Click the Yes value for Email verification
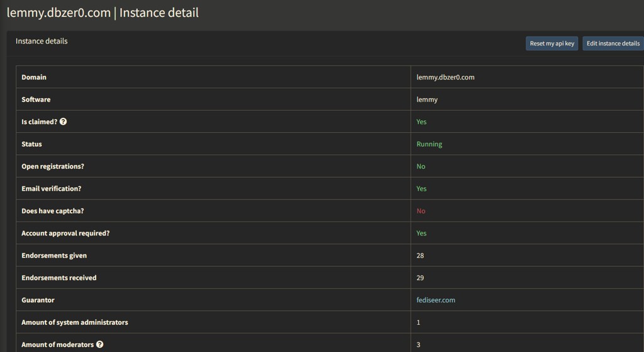The image size is (644, 352). 421,189
